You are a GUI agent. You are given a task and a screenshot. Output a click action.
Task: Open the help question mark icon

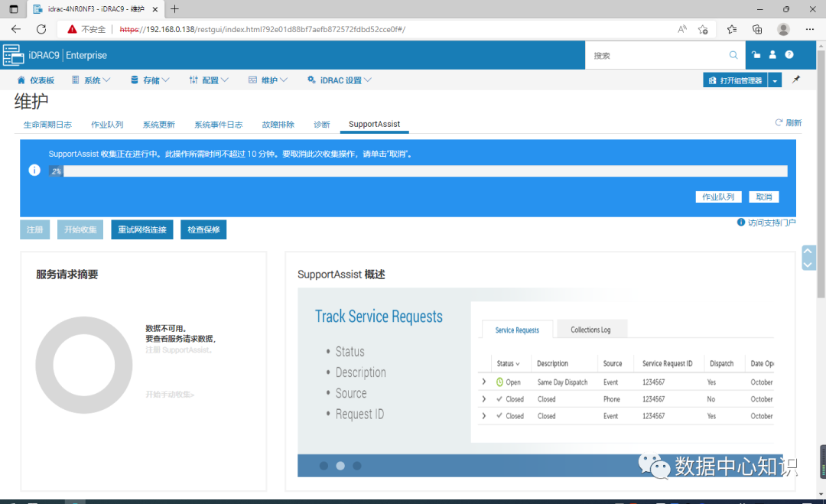789,55
